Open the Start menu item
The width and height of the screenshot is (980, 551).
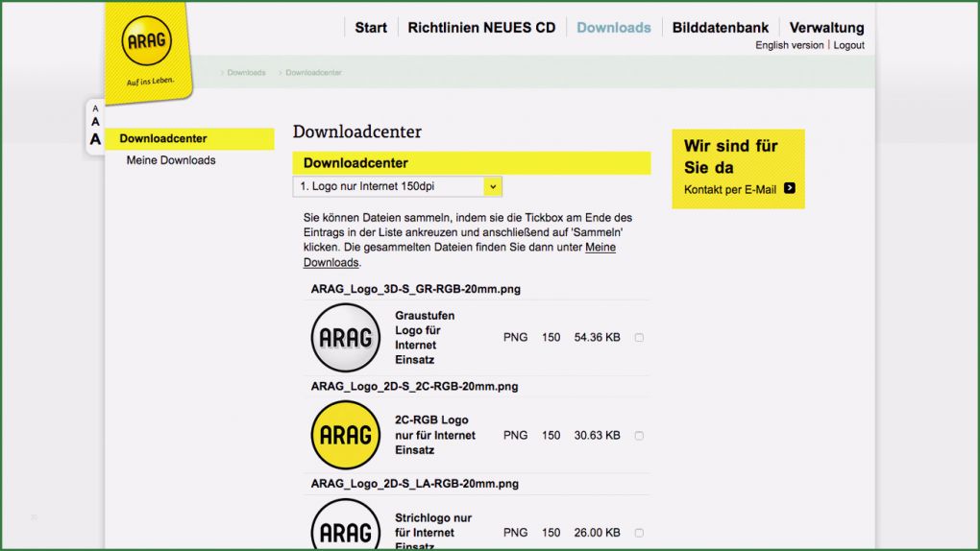click(x=371, y=28)
